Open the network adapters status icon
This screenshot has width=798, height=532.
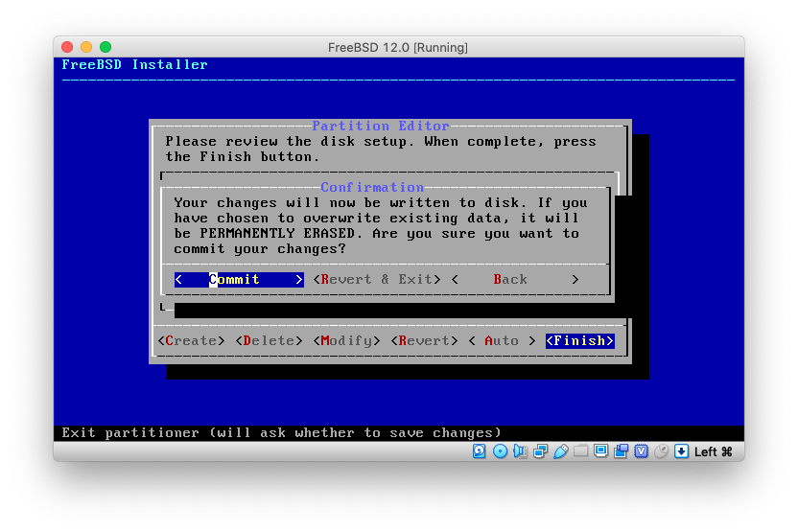tap(540, 451)
